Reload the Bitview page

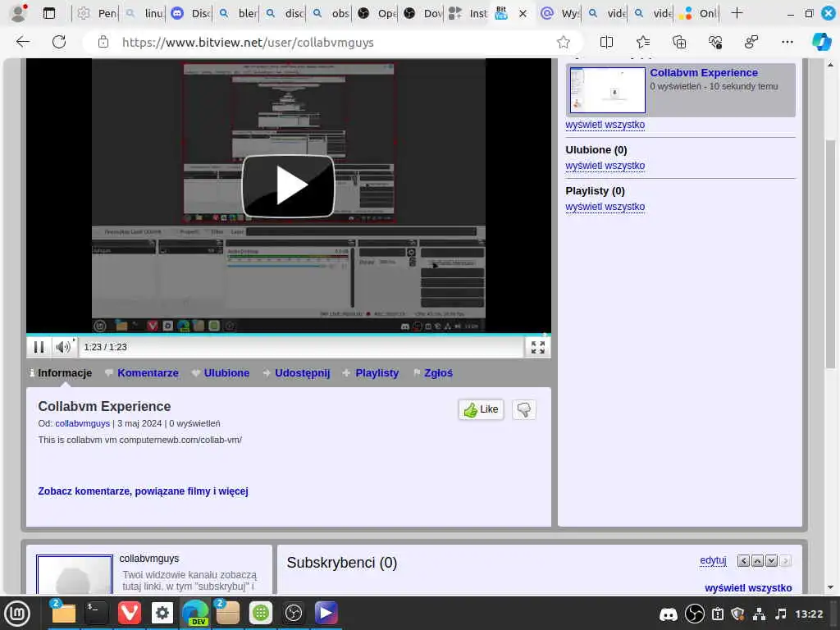59,42
